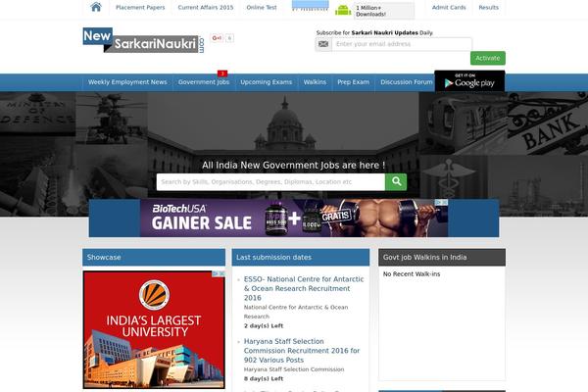Open Weekly Employment News tab
The image size is (588, 392).
[x=127, y=82]
